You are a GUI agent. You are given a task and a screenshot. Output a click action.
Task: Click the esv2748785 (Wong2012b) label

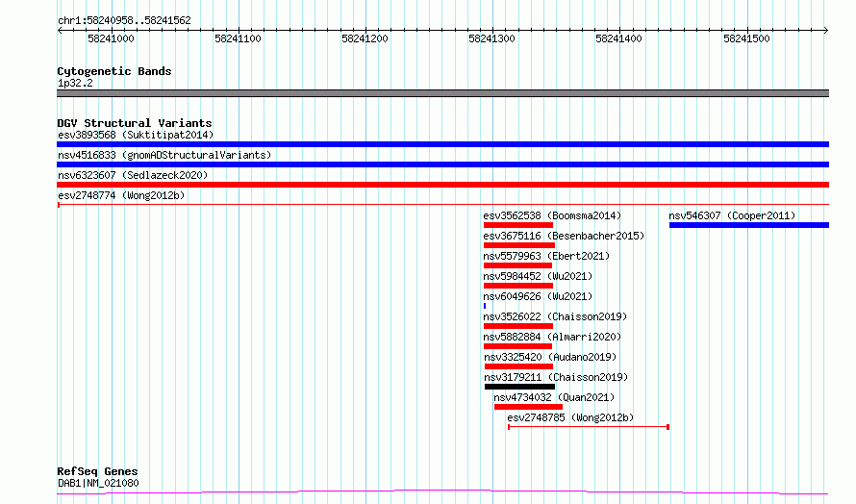click(570, 417)
